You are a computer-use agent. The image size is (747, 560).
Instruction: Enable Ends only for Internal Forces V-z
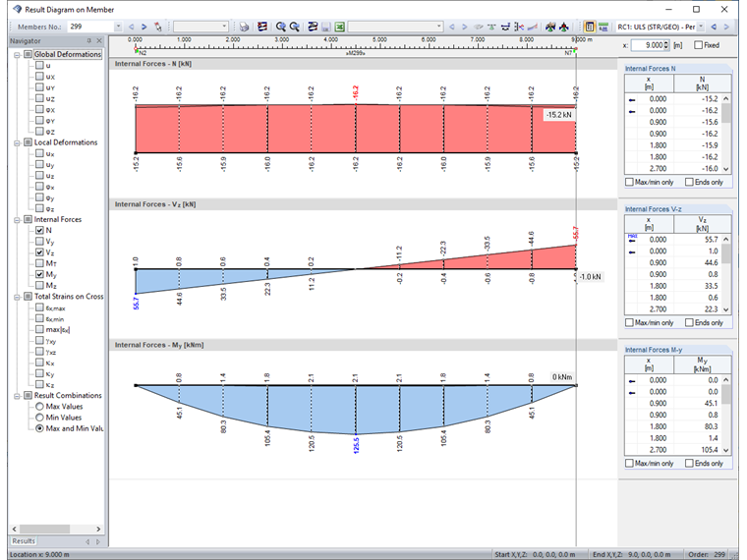(x=689, y=322)
